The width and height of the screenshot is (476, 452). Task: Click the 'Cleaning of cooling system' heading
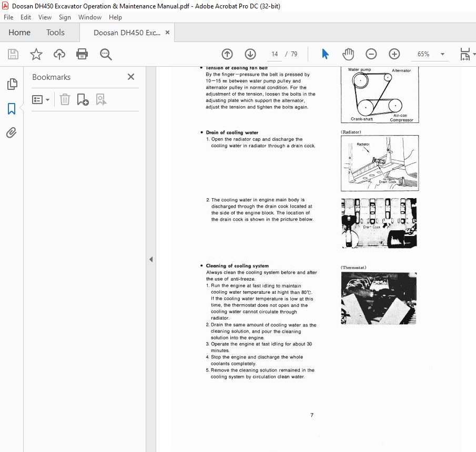tap(237, 266)
